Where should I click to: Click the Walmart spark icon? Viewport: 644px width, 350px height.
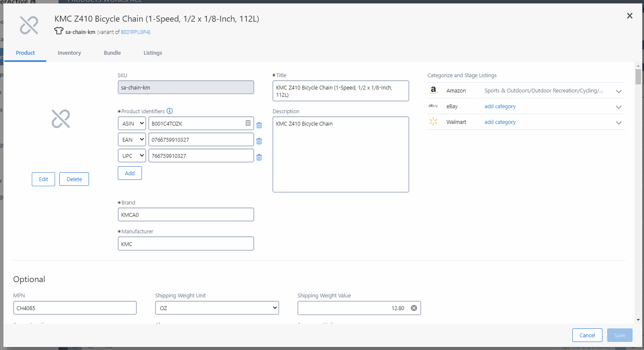[x=433, y=122]
